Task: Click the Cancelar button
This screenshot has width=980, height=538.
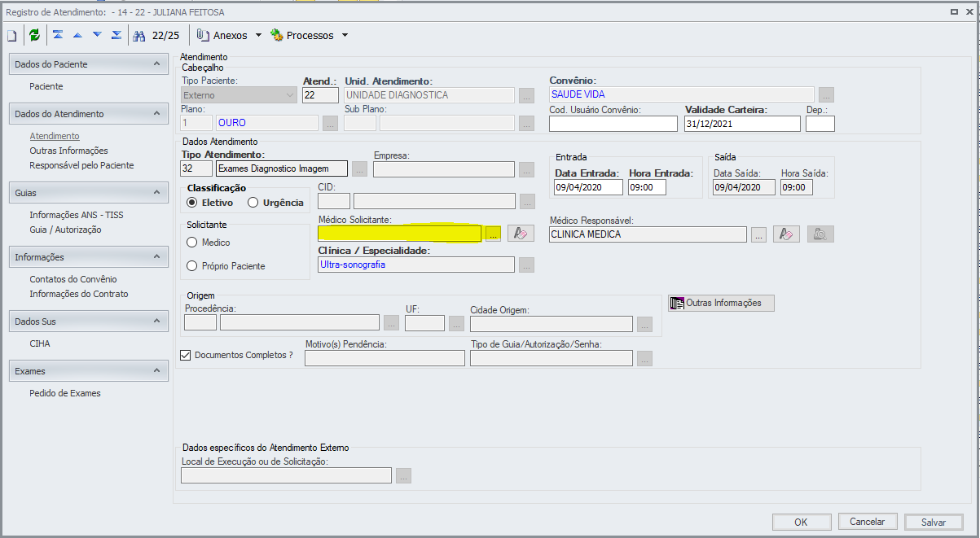Action: [867, 521]
